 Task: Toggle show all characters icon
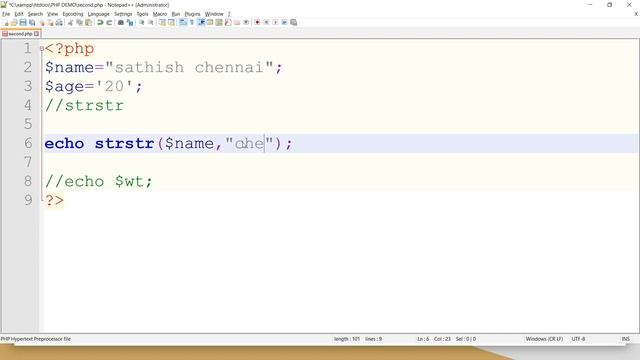[191, 22]
